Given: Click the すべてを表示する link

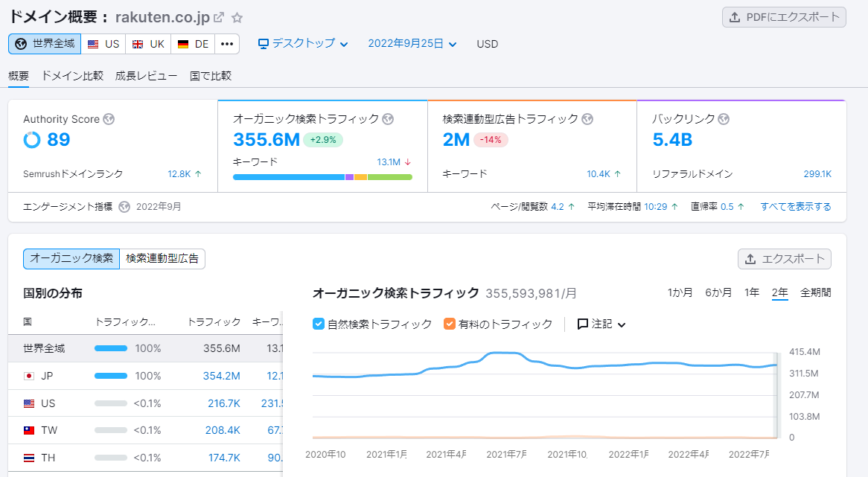Looking at the screenshot, I should pos(795,207).
